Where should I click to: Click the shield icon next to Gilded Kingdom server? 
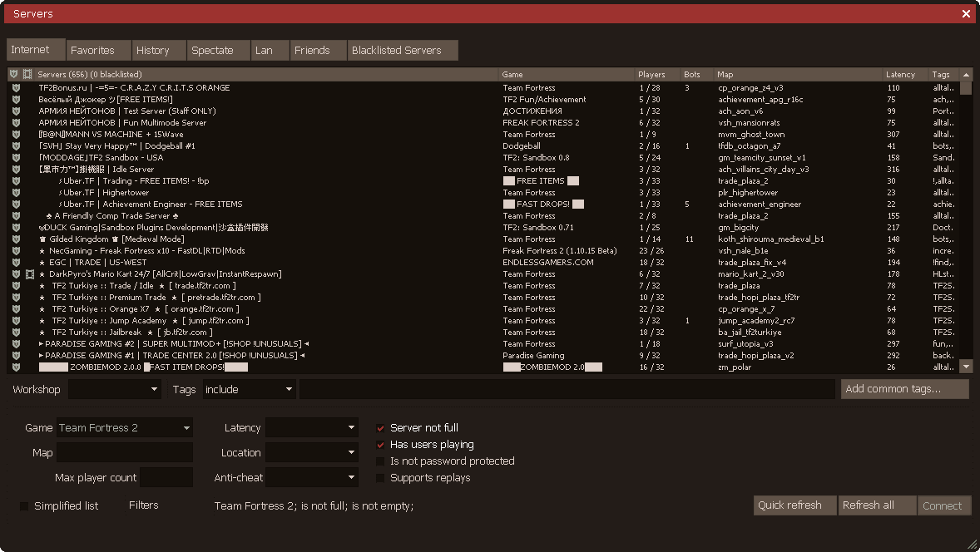click(15, 239)
